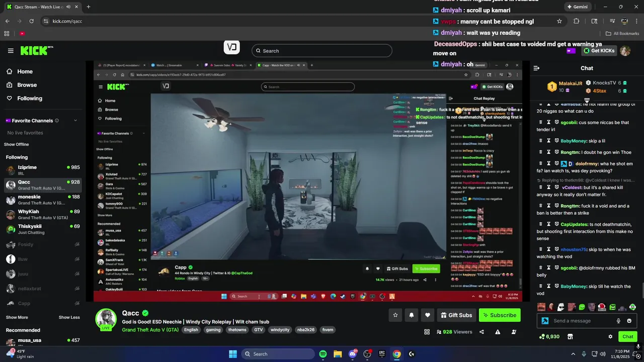Collapse the Favorite Channels section

coord(75,121)
